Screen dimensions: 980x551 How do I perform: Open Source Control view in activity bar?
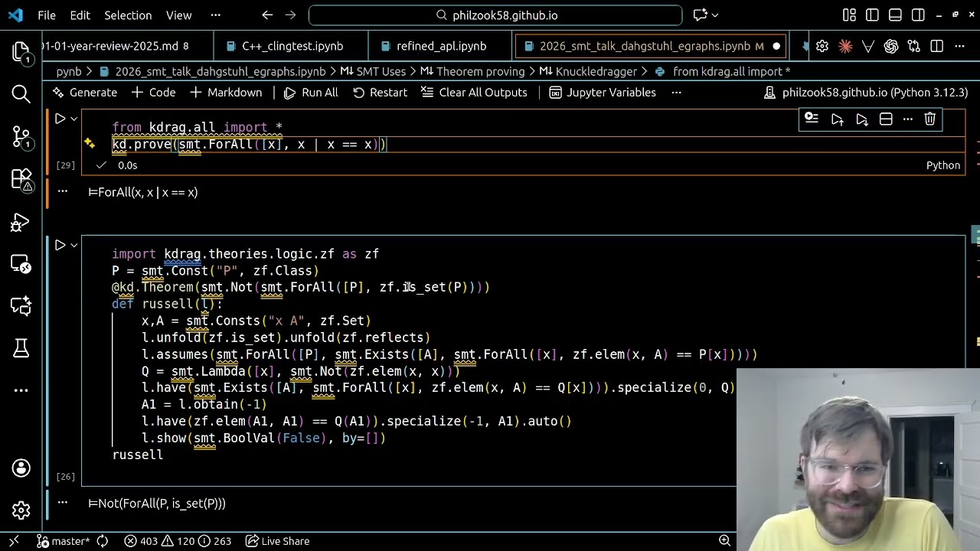(x=21, y=136)
